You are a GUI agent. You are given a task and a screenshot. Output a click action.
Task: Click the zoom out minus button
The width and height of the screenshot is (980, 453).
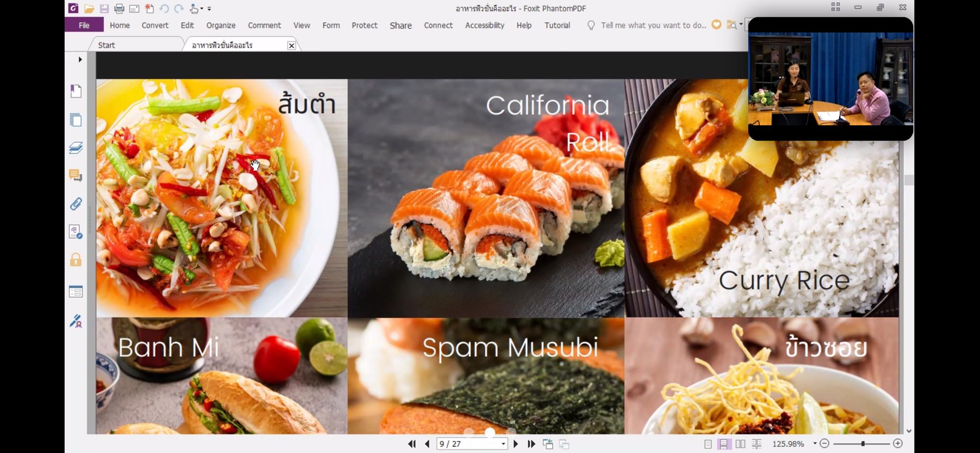824,443
